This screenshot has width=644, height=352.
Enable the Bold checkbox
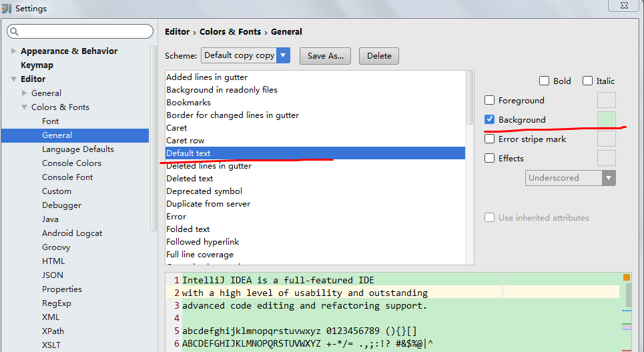544,81
